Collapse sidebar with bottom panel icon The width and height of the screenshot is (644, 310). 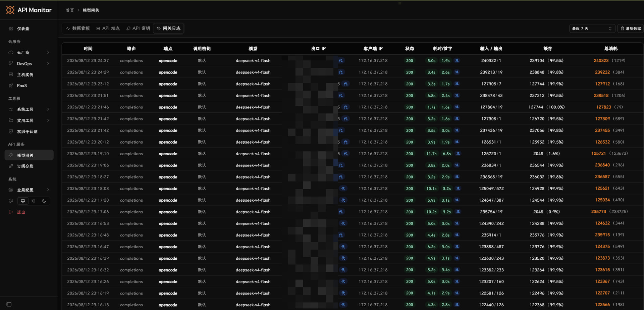click(9, 304)
